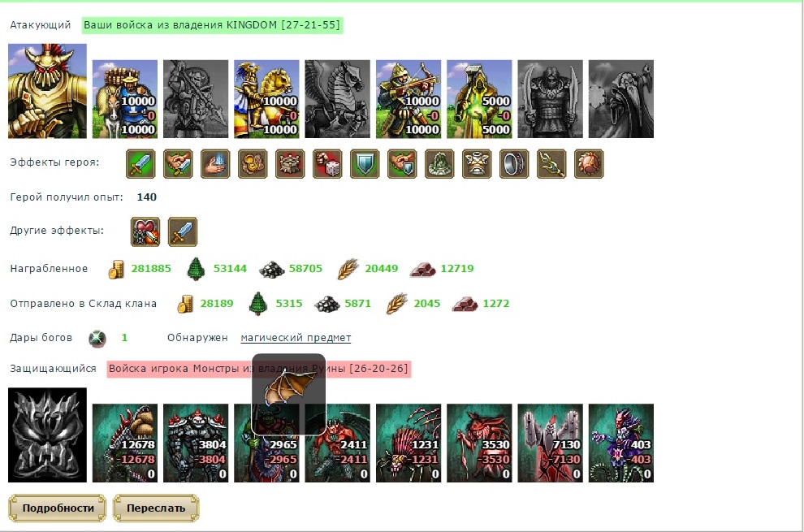Click the fortress tower effect icon
The width and height of the screenshot is (804, 532).
(290, 163)
